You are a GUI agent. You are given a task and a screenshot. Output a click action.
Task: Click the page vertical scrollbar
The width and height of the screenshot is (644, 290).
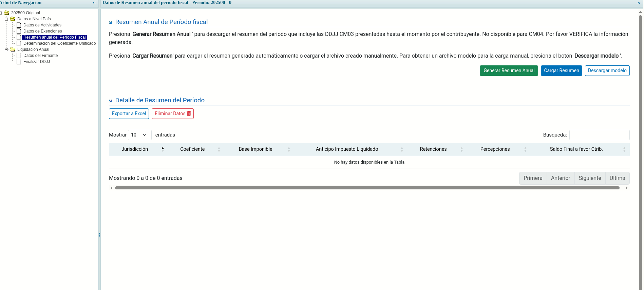pos(640,152)
